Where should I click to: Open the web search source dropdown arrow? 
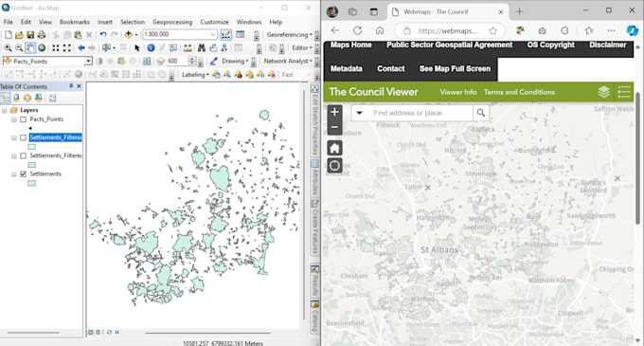[x=359, y=113]
